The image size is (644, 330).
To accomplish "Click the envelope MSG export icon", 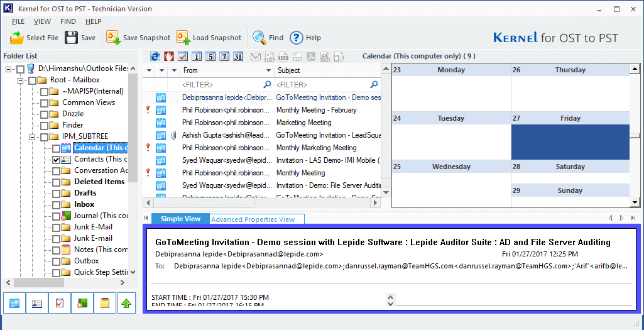I will point(256,57).
